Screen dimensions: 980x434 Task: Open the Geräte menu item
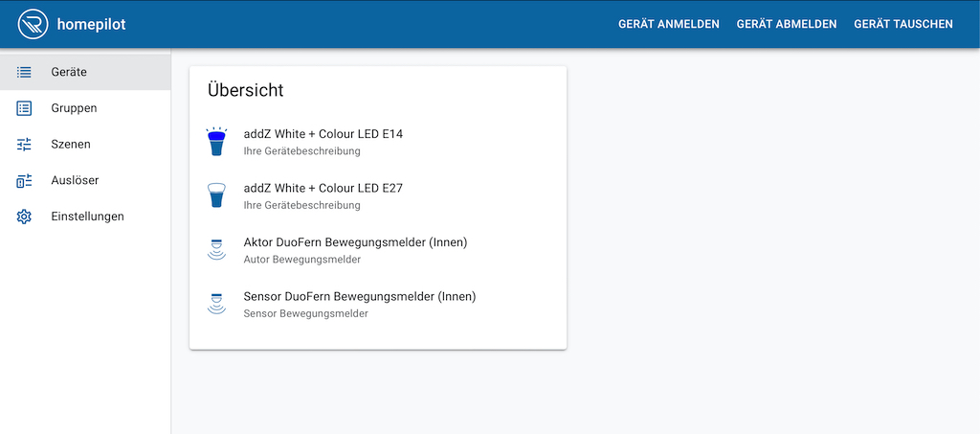85,72
